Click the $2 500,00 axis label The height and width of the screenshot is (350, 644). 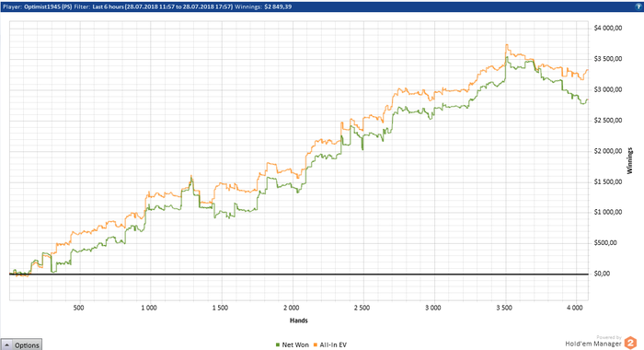click(608, 120)
